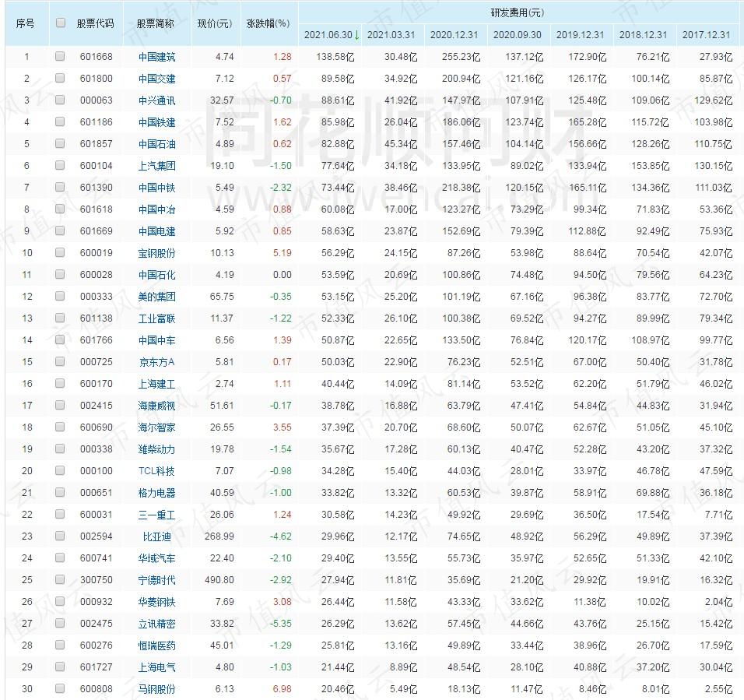Click the 268.99 price of 比亚迪

pos(219,536)
